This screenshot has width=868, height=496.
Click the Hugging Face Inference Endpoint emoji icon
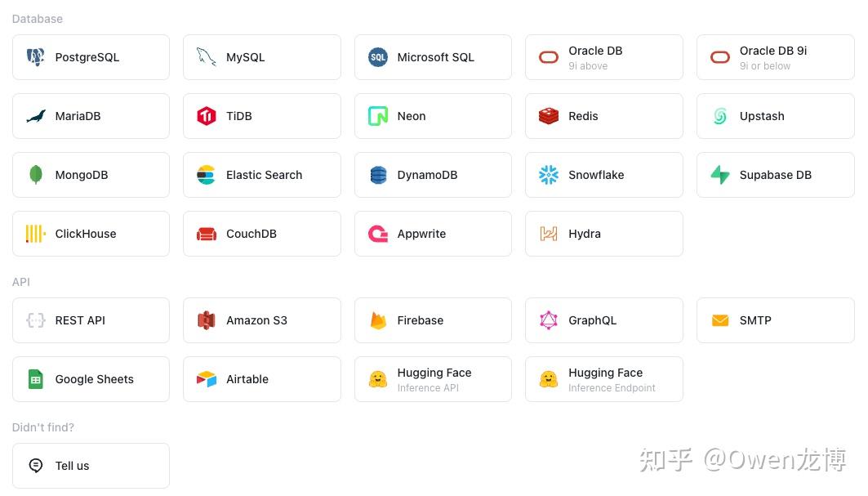point(549,379)
